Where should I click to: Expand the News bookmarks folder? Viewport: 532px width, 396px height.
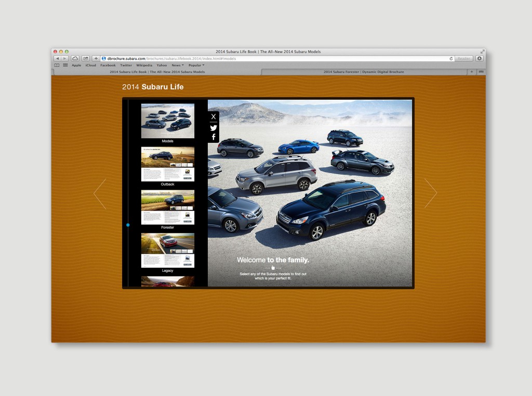click(178, 65)
